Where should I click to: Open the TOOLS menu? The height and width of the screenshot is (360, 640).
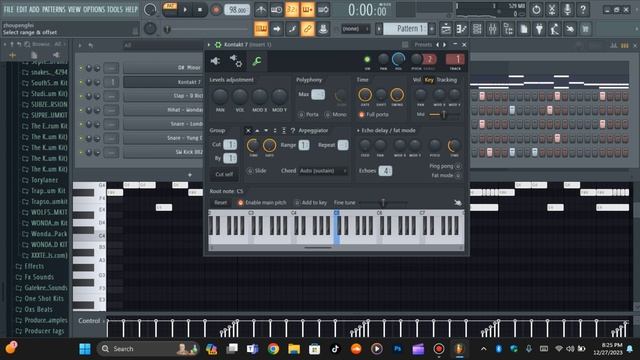point(115,9)
